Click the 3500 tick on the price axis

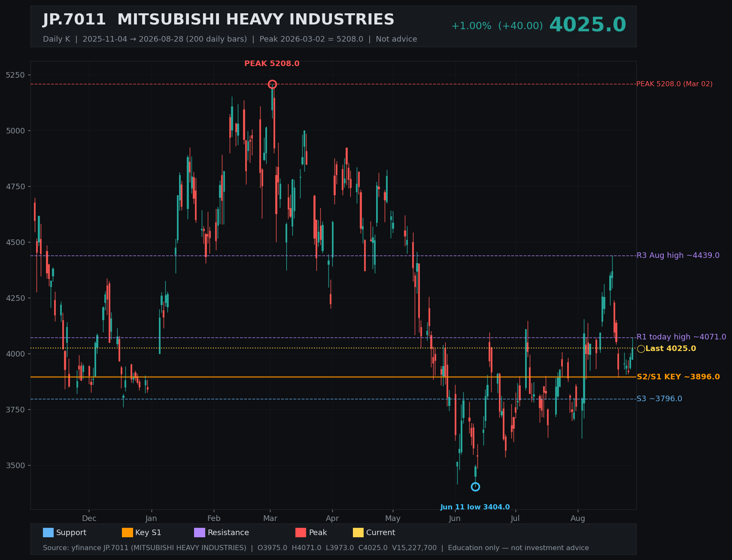point(15,466)
